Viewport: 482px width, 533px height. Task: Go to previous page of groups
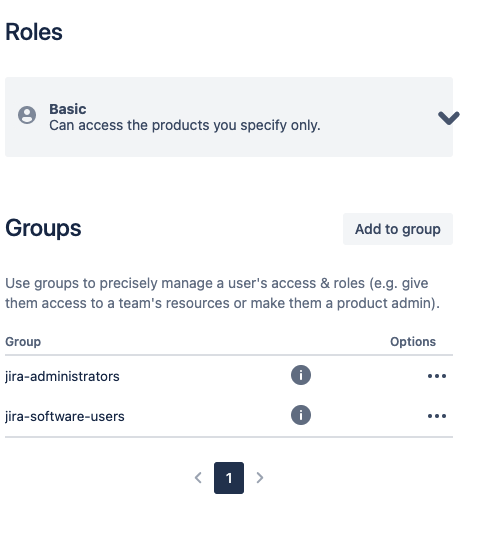click(198, 478)
